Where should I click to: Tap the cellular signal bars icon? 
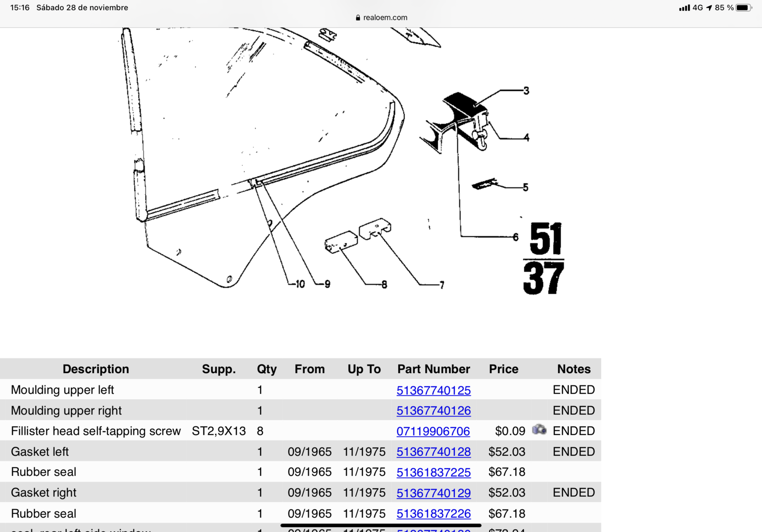[x=684, y=8]
